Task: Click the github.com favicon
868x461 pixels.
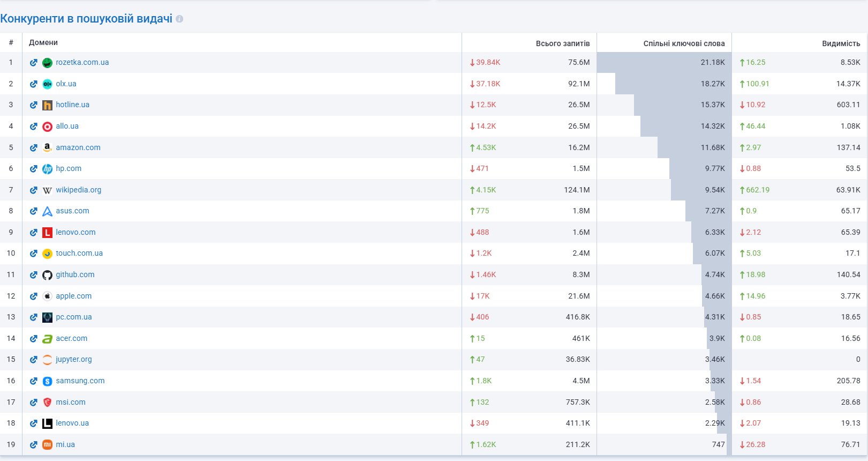Action: tap(47, 275)
